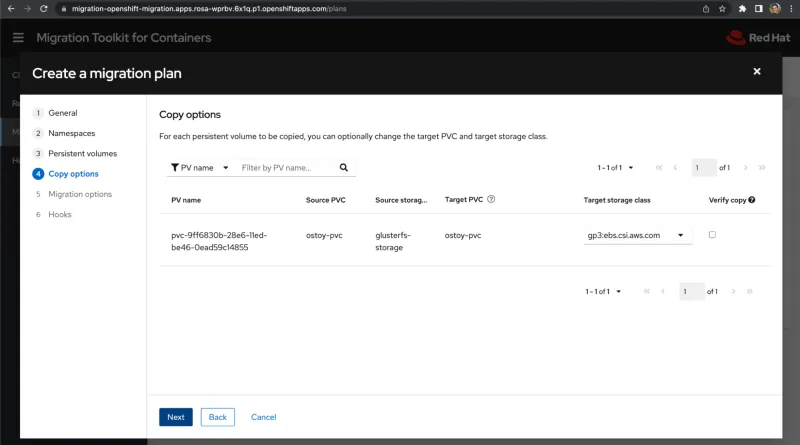800x445 pixels.
Task: Click the search magnifier icon in filter
Action: 344,168
